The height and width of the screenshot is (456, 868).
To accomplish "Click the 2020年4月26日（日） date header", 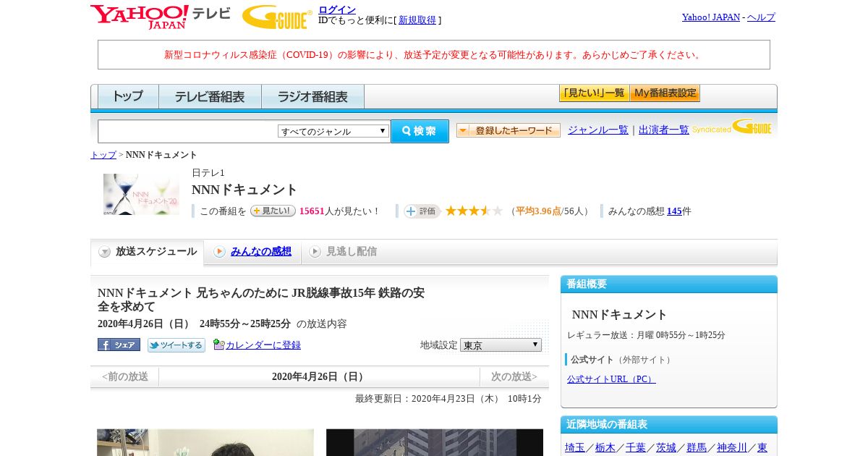I will [x=319, y=376].
